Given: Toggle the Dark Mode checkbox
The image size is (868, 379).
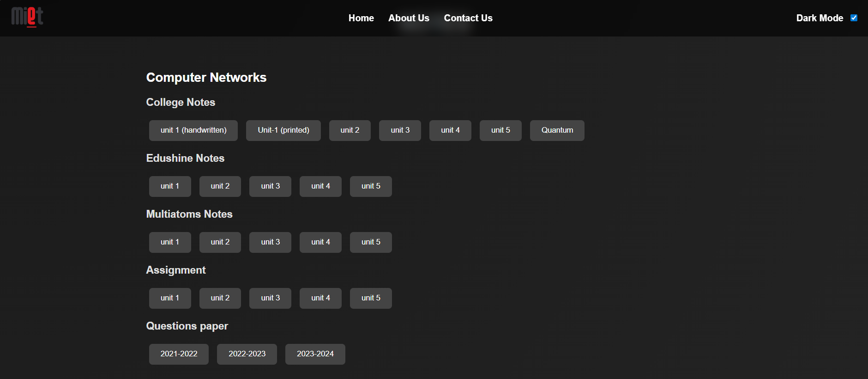Looking at the screenshot, I should coord(854,18).
